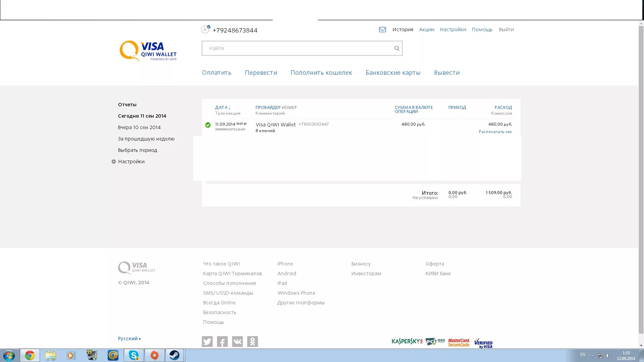644x362 pixels.
Task: Open iPhone footer link
Action: click(285, 264)
